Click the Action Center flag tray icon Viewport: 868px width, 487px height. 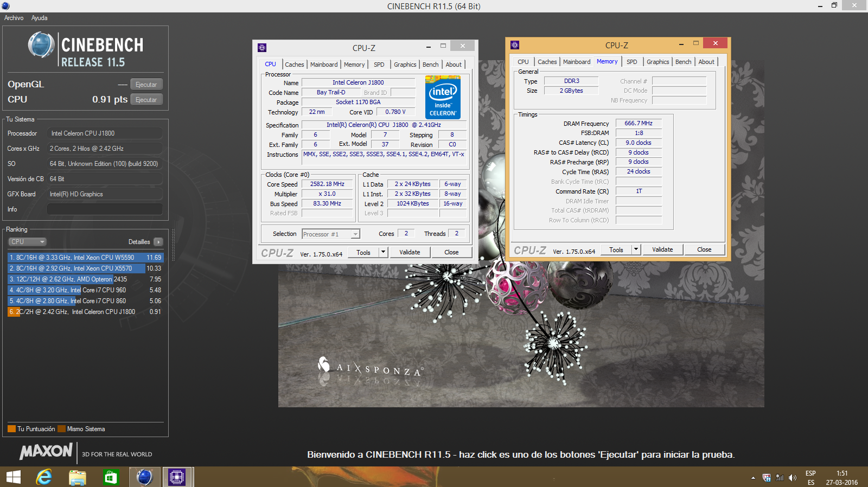coord(767,478)
